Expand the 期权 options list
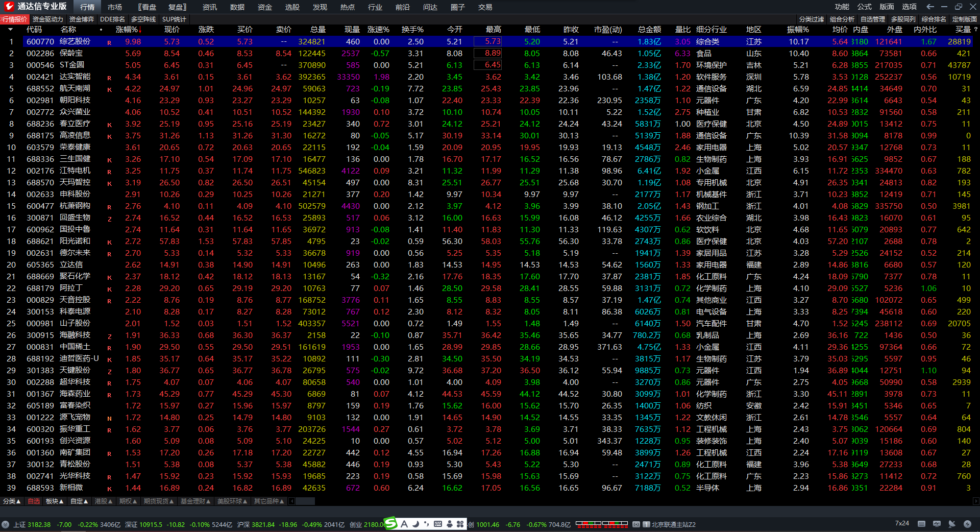980x532 pixels. coord(128,501)
